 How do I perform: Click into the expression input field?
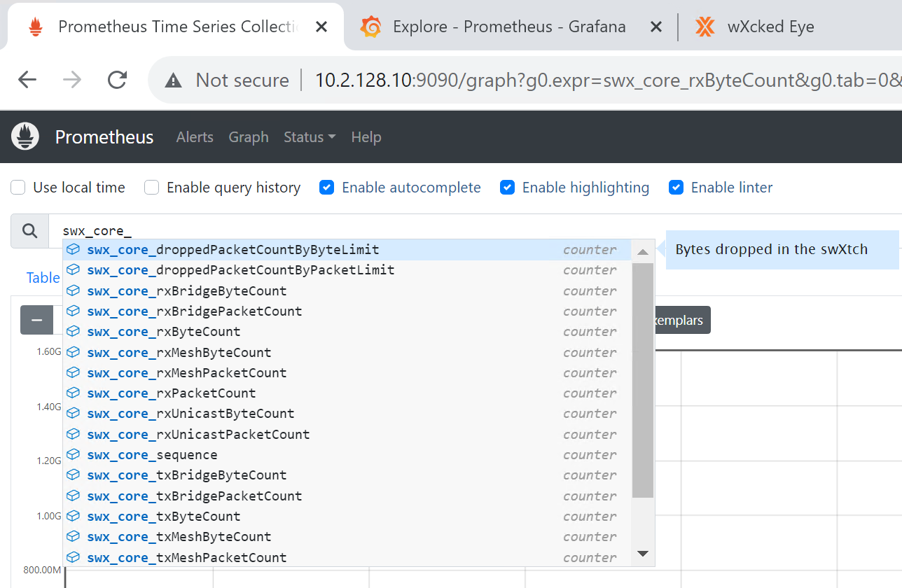click(x=475, y=231)
